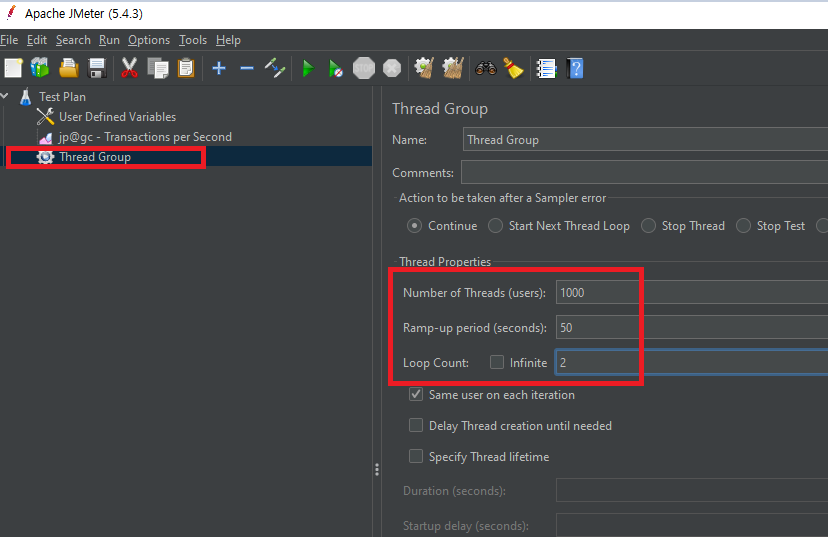Click the Ramp-up period field
The width and height of the screenshot is (828, 537).
[x=692, y=328]
